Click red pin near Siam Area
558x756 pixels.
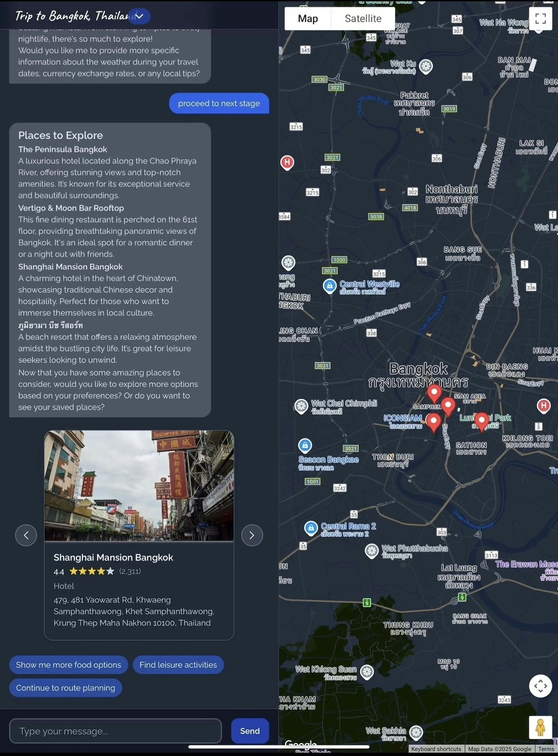[448, 406]
